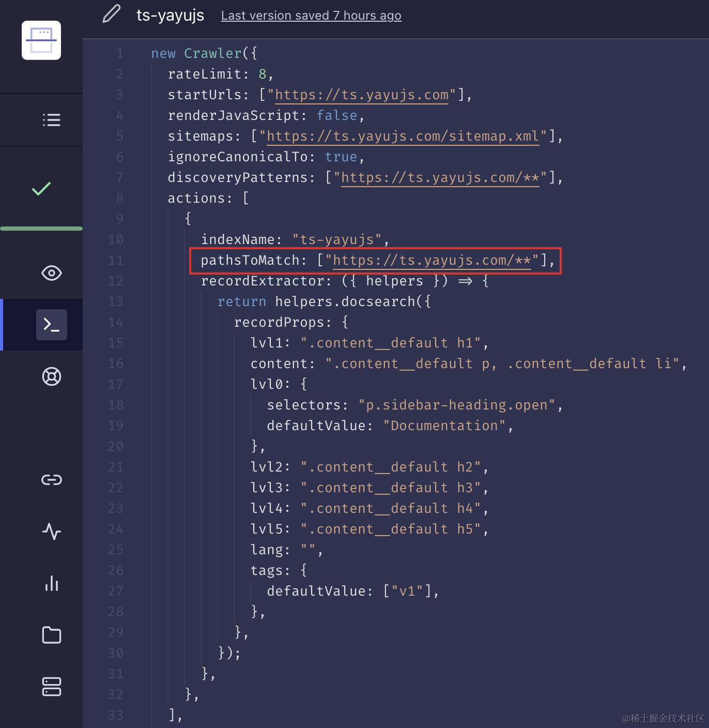Click the 'return' keyword
The image size is (709, 728).
point(242,301)
